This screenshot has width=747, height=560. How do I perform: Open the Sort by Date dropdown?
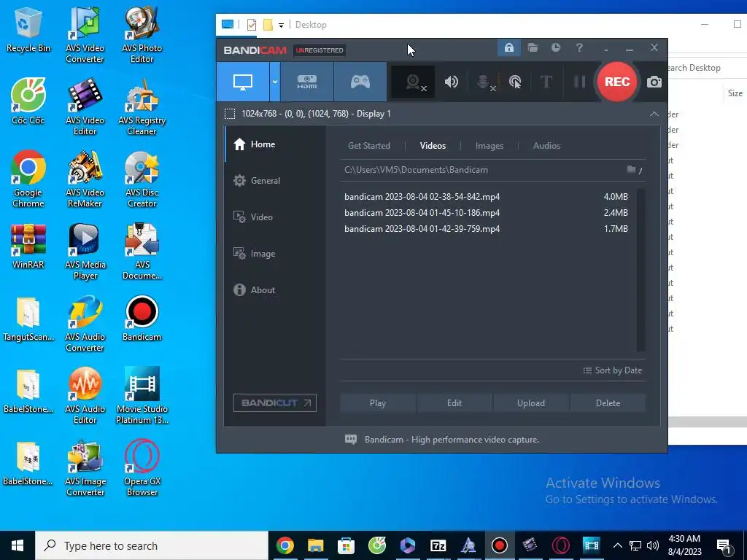tap(613, 370)
